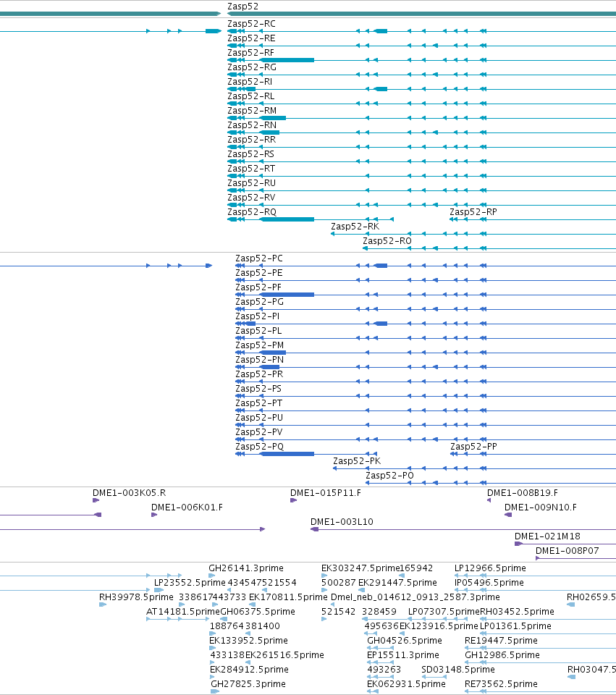This screenshot has width=616, height=695.
Task: Click the Zasp52-PU protein label
Action: tap(259, 418)
